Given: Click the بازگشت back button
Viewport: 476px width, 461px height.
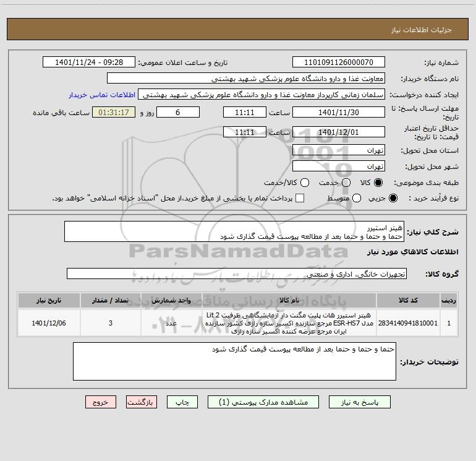Looking at the screenshot, I should 142,402.
